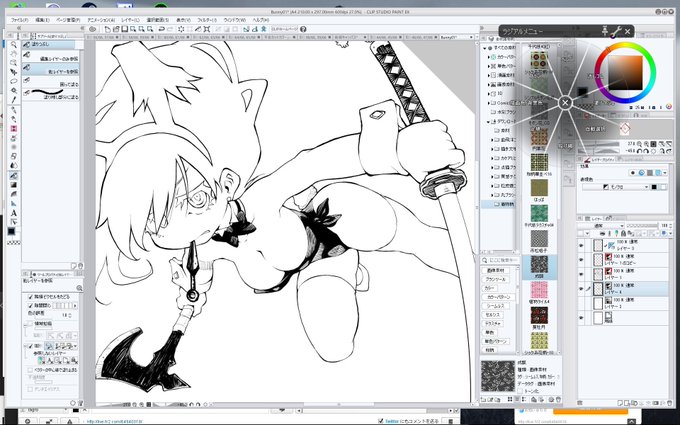Click the black foreground color box in the toolbox
This screenshot has height=425, width=680.
tap(11, 232)
